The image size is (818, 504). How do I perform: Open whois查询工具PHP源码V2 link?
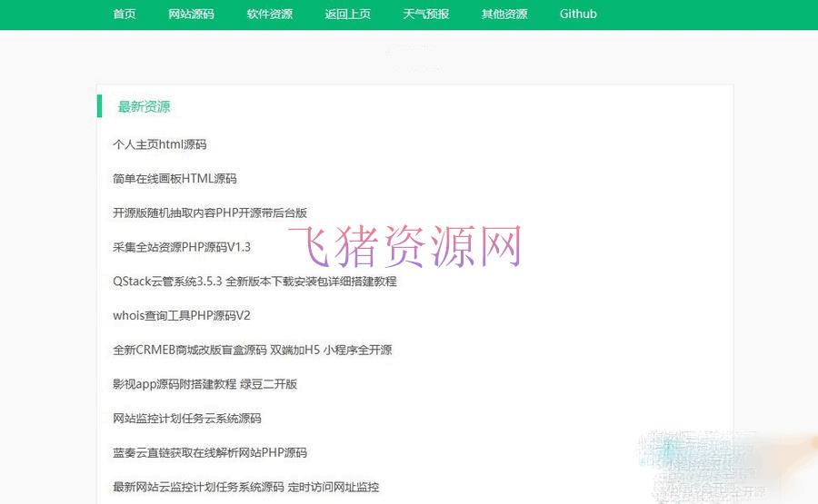(x=182, y=316)
